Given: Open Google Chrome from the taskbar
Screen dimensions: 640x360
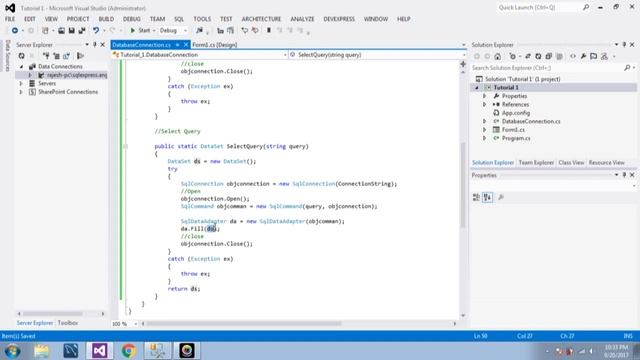Looking at the screenshot, I should (x=129, y=351).
